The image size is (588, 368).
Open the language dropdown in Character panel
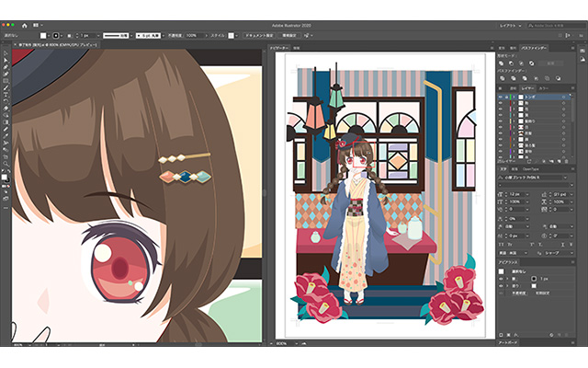pyautogui.click(x=514, y=253)
